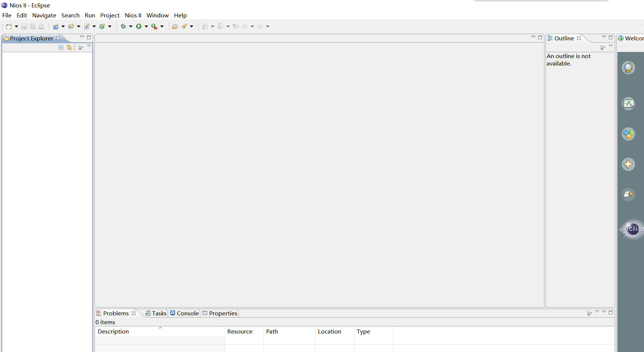
Task: Click the Save All toolbar icon
Action: tap(33, 26)
